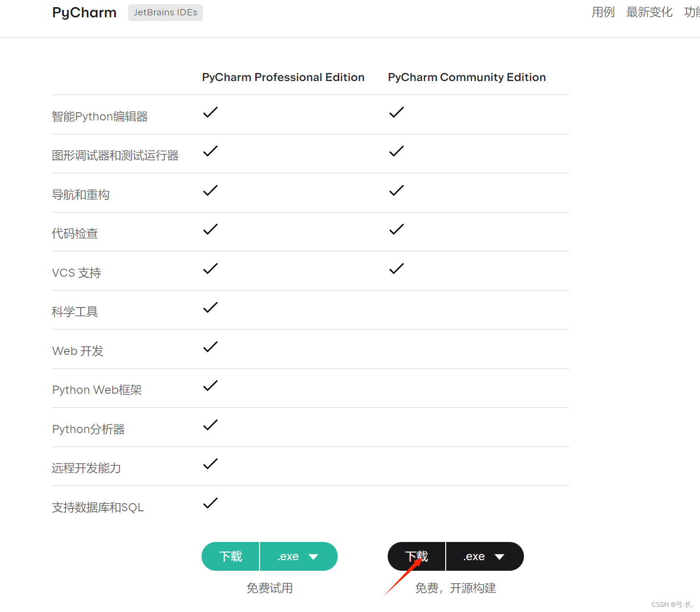Click Professional checkmark in 智能Python编辑器 row
700x612 pixels.
(x=210, y=112)
